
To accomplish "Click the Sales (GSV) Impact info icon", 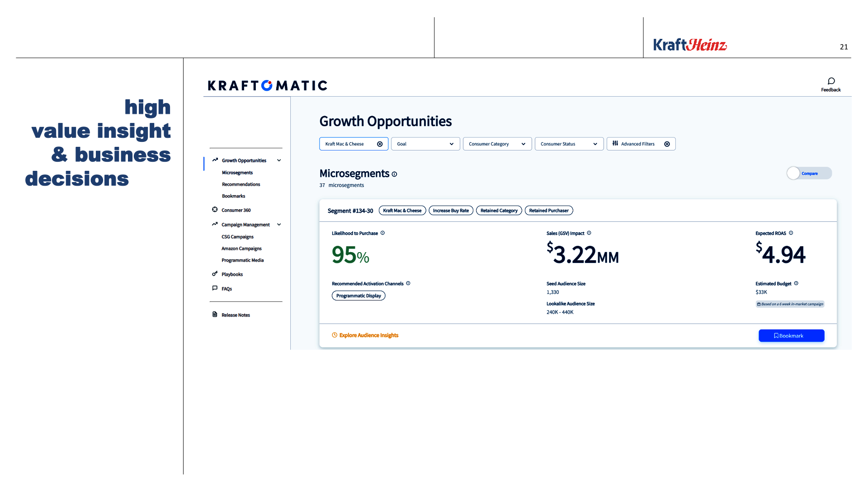I will tap(589, 233).
